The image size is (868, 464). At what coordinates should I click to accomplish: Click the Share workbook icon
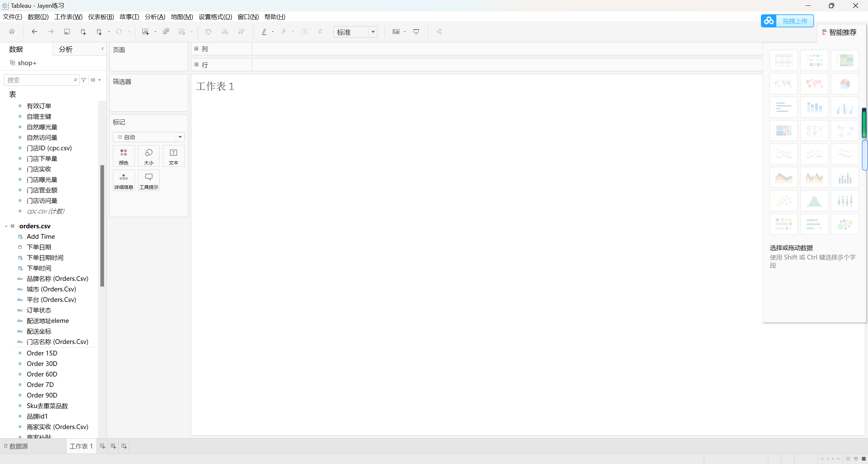[439, 32]
